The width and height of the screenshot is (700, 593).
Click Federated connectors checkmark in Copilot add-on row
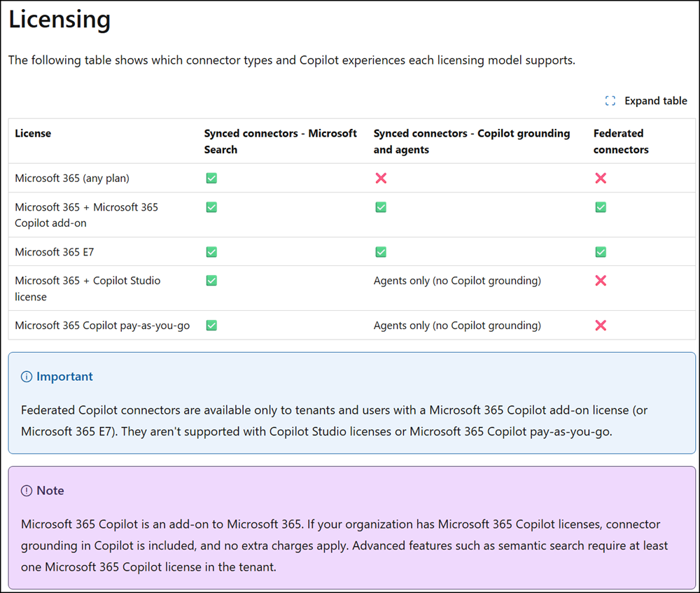pos(601,207)
